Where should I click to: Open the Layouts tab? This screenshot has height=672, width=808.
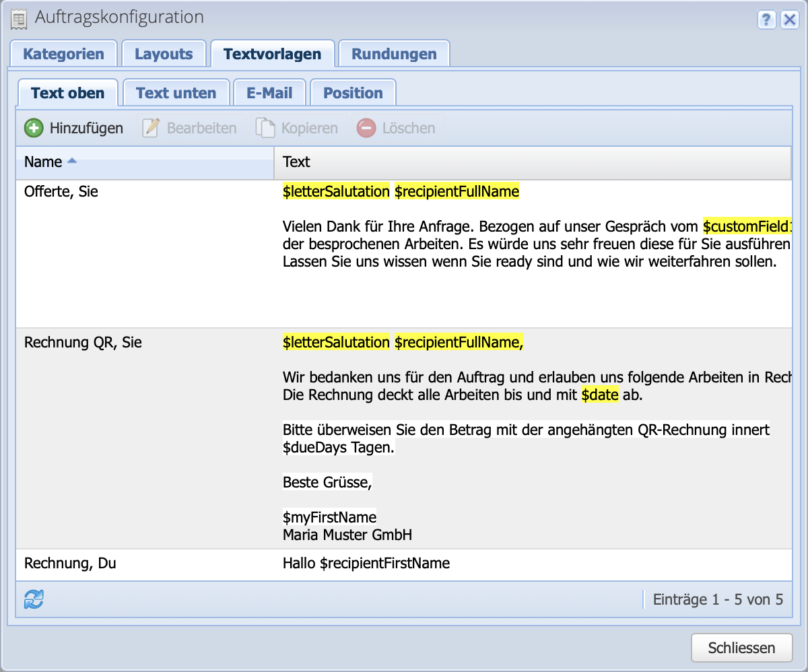click(164, 53)
